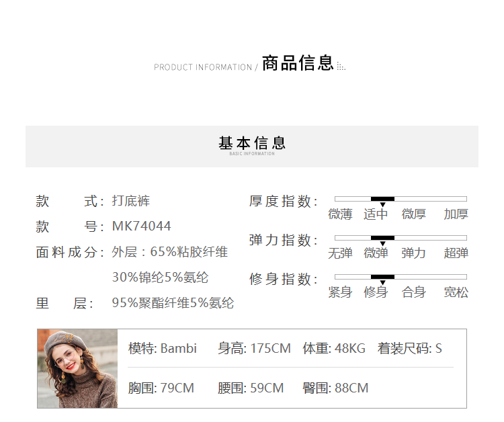
Task: Click the 基本信息 section banner
Action: [252, 145]
